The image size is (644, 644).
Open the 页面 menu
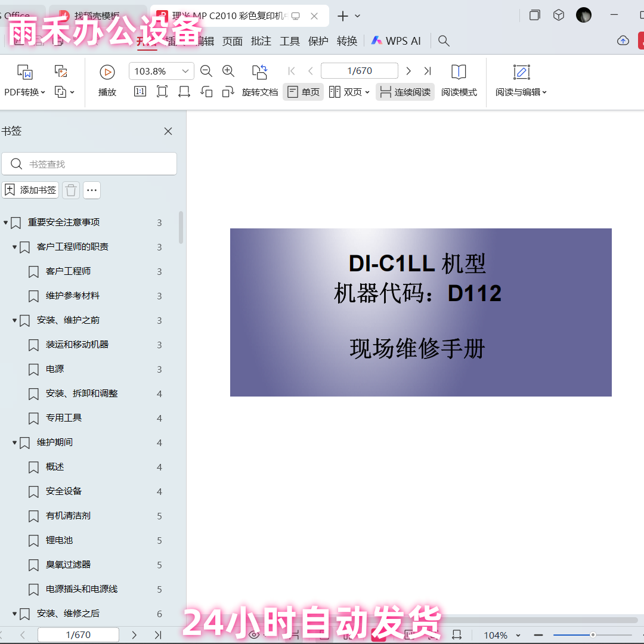tap(232, 41)
